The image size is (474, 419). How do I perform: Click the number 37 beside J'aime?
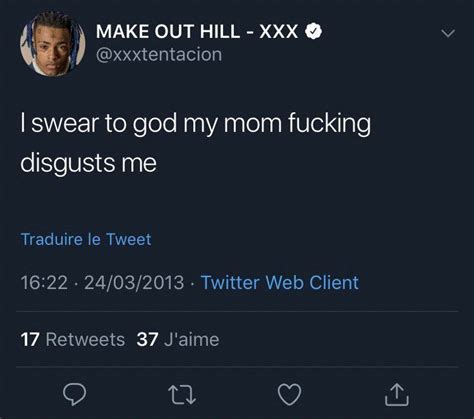(147, 340)
